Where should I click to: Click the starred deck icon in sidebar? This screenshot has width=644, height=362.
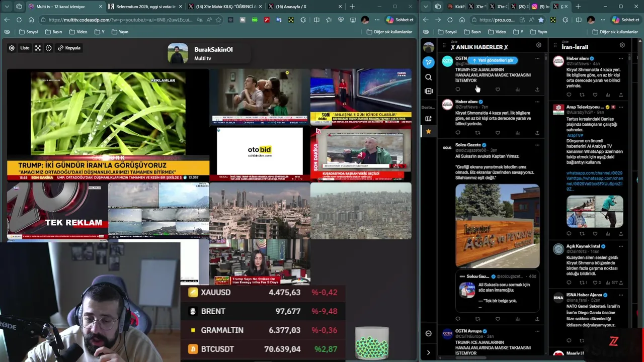429,132
